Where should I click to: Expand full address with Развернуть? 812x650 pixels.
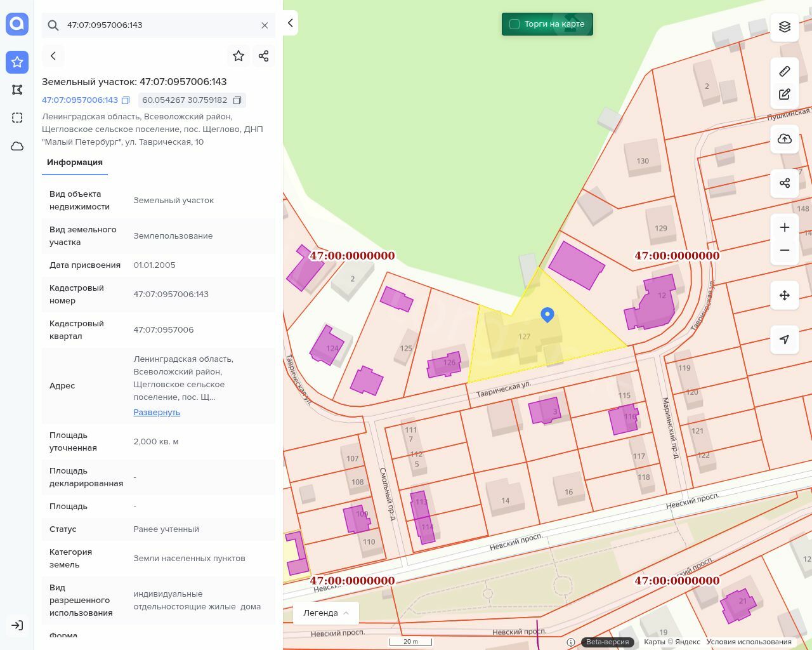point(157,413)
